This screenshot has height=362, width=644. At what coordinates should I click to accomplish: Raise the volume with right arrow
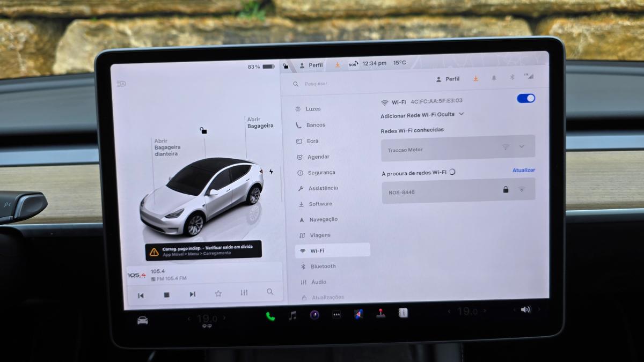point(539,309)
